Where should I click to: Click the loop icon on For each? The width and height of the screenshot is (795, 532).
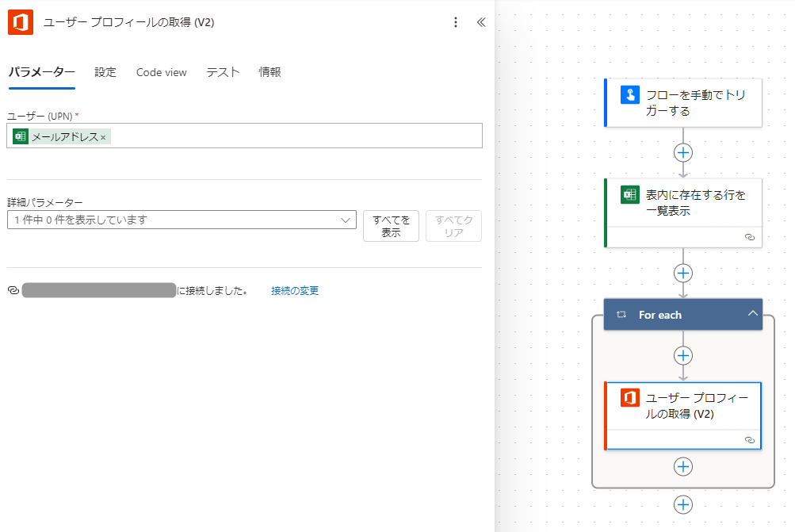pyautogui.click(x=621, y=315)
